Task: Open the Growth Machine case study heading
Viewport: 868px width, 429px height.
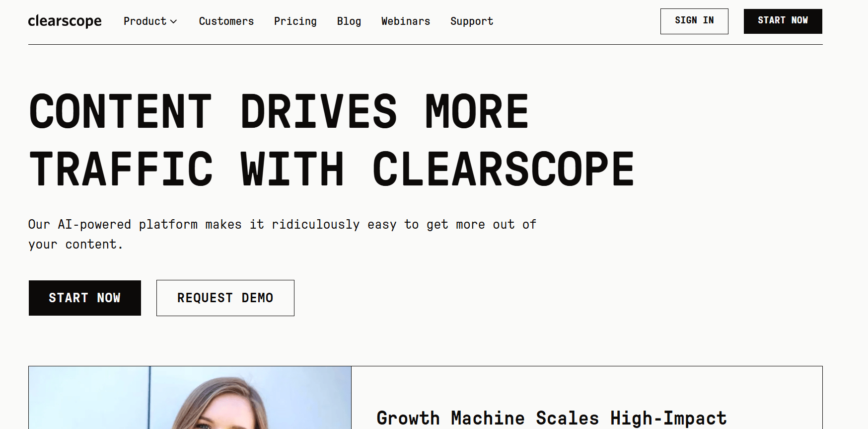Action: 552,418
